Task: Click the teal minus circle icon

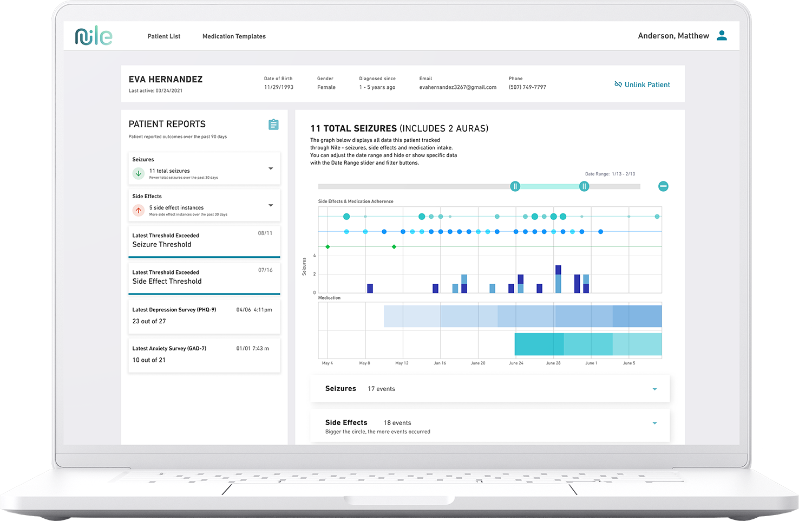Action: pos(663,186)
